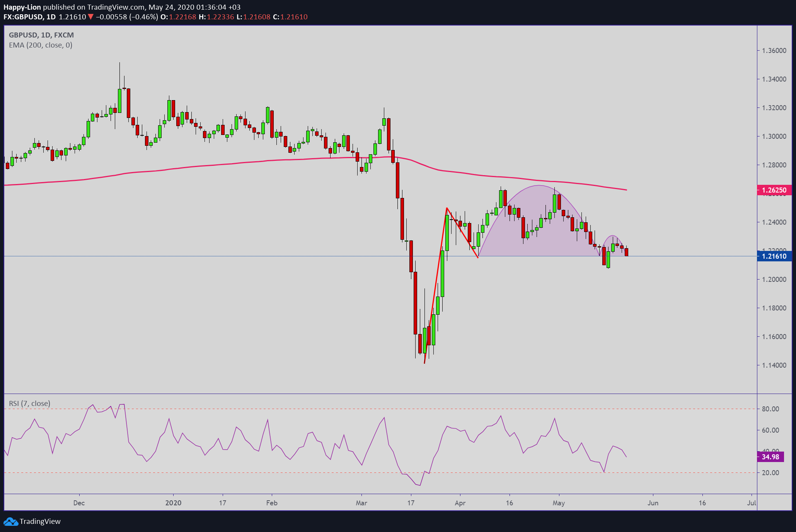
Task: Click the May label on time axis
Action: click(x=559, y=503)
